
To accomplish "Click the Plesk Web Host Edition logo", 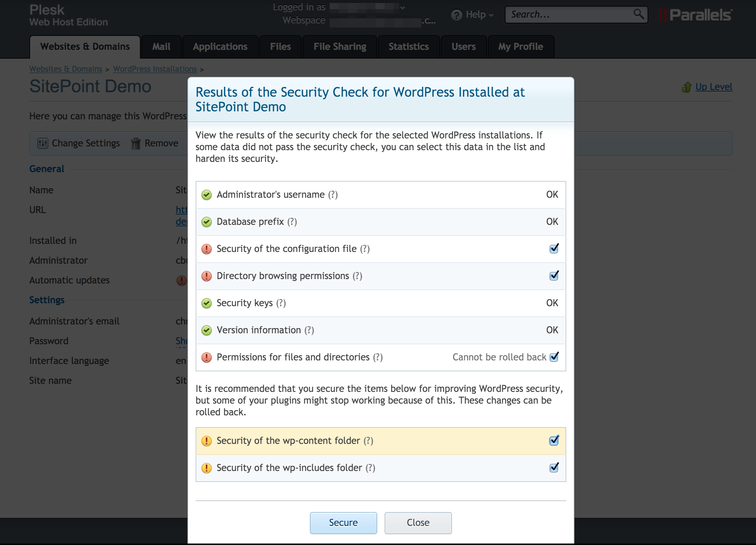I will pyautogui.click(x=68, y=15).
